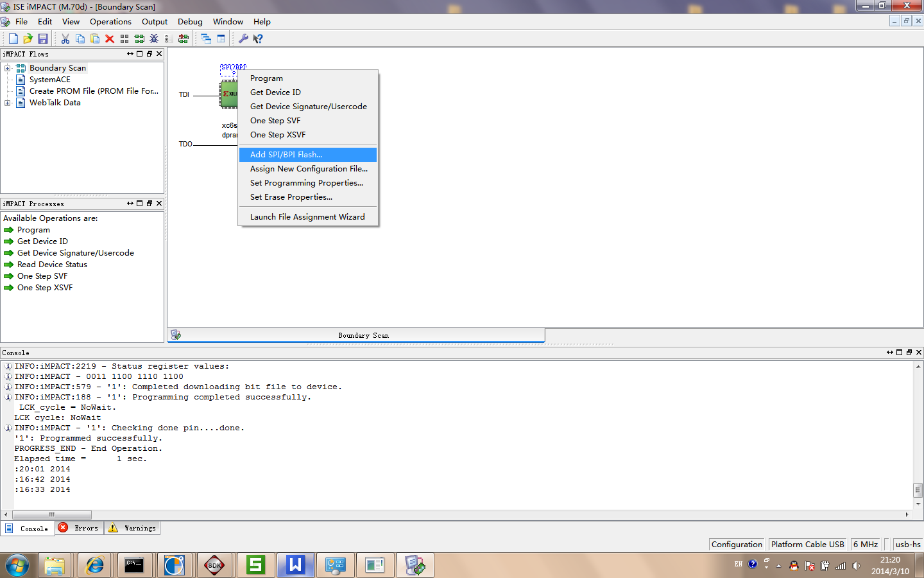
Task: Switch to the Warnings tab
Action: (x=133, y=528)
